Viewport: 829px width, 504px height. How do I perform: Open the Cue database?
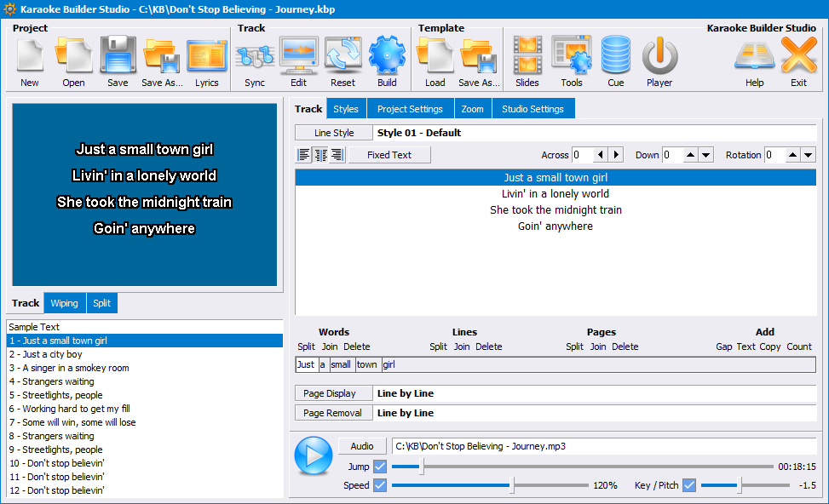tap(616, 62)
